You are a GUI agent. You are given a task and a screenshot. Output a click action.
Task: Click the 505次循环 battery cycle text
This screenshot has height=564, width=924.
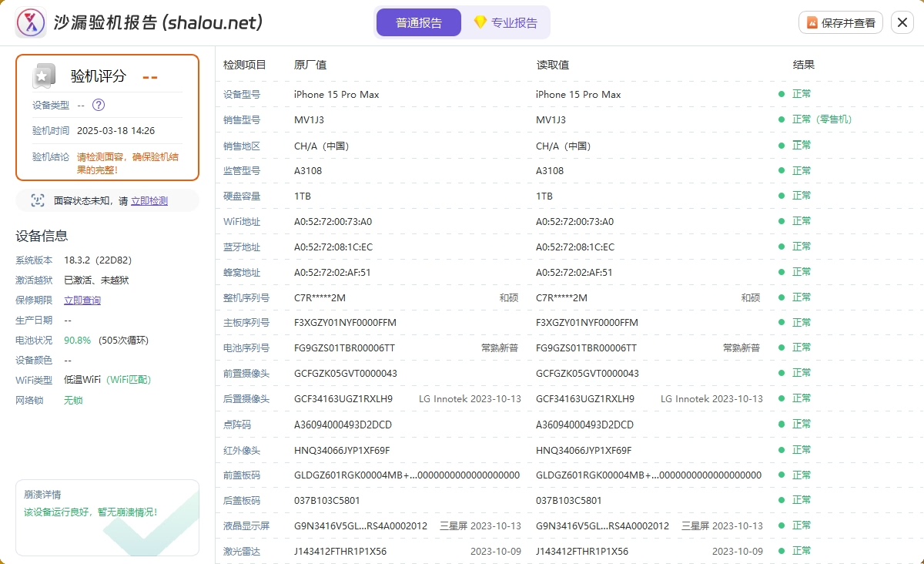(124, 340)
